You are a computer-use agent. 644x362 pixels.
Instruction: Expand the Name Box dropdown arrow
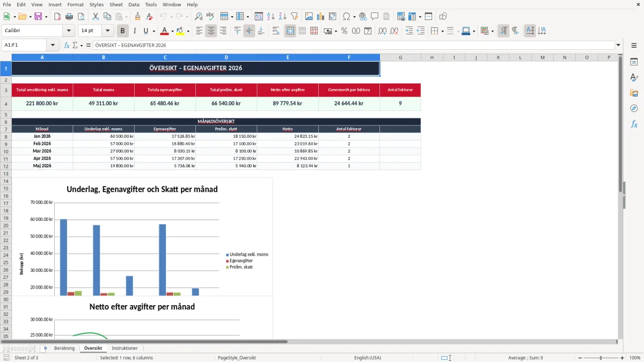point(53,45)
